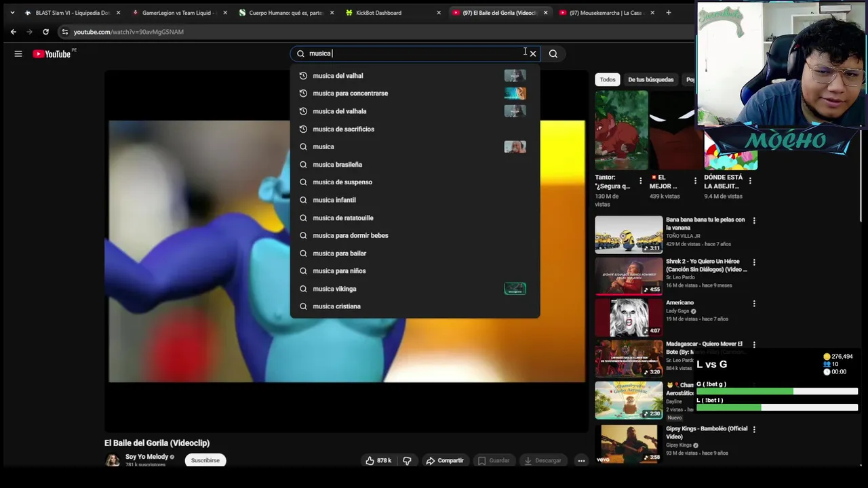
Task: Save the video with Guardar
Action: 494,460
